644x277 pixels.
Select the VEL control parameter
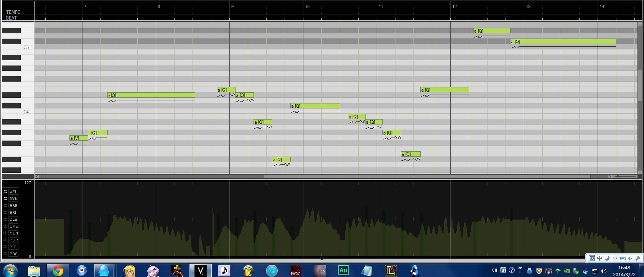coord(13,192)
